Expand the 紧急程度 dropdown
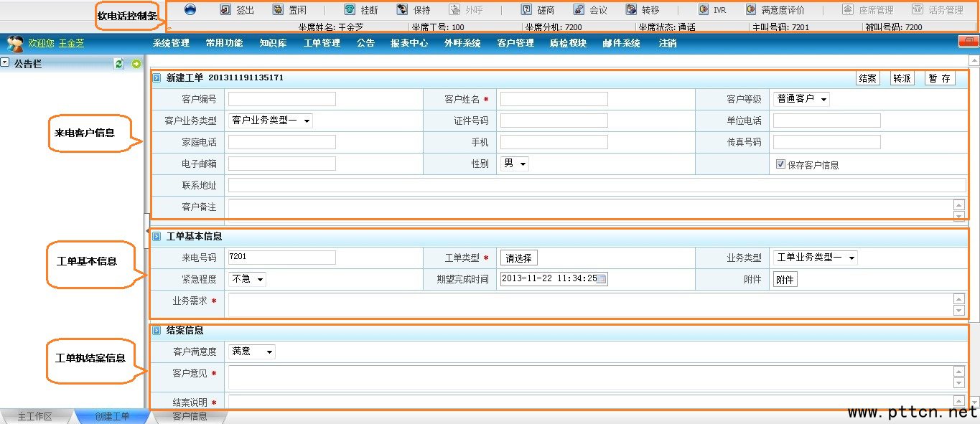This screenshot has height=424, width=980. pyautogui.click(x=247, y=279)
